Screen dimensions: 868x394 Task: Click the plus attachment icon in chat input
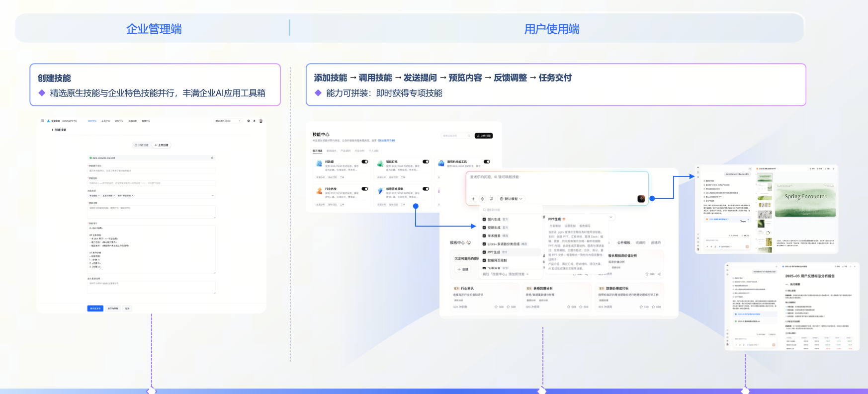click(473, 199)
